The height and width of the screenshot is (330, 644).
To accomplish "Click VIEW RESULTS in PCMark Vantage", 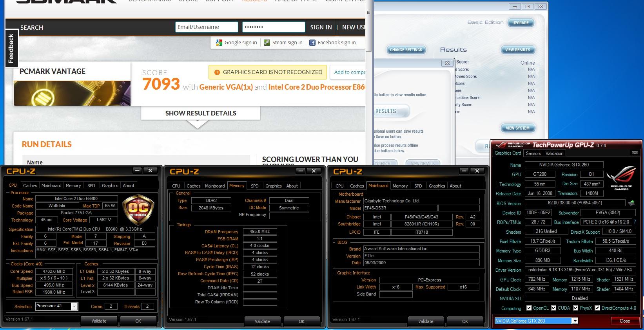I will [x=517, y=50].
